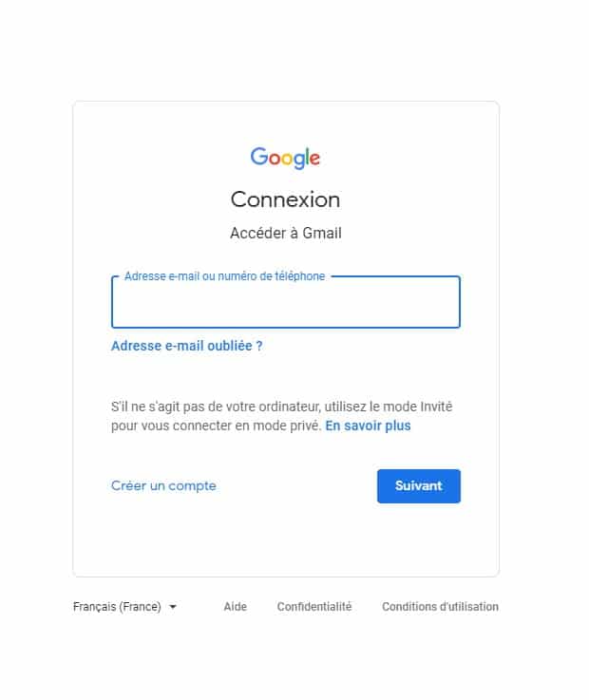Open 'Conditions d'utilisation' in the footer
The height and width of the screenshot is (700, 589).
[x=440, y=607]
